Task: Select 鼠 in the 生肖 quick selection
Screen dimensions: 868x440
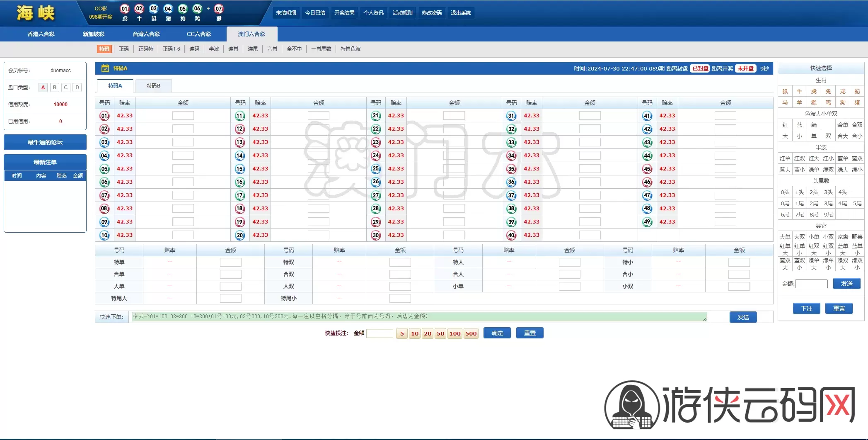Action: pyautogui.click(x=785, y=91)
